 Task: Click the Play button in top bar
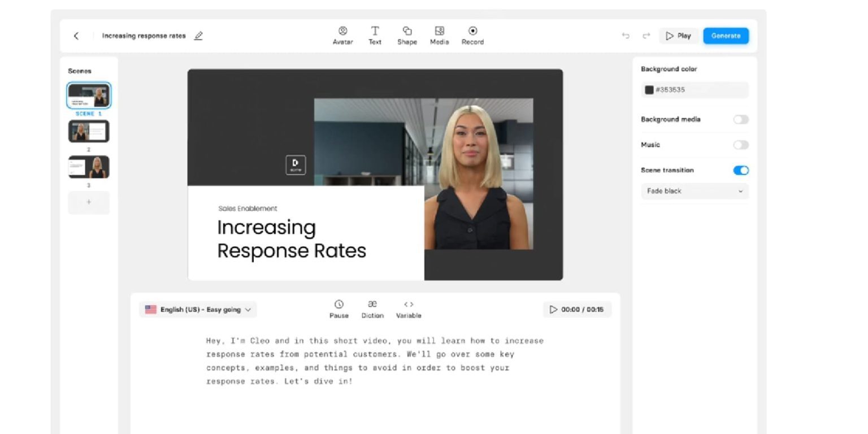[678, 36]
